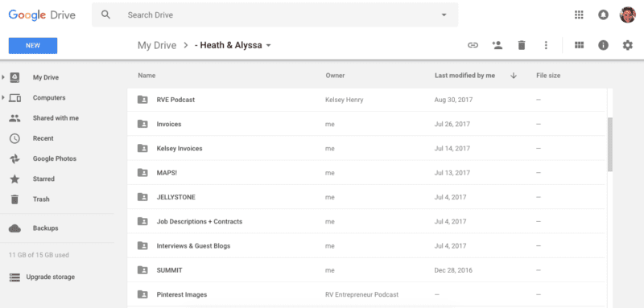Open Shared with me
This screenshot has height=308, width=644.
56,118
